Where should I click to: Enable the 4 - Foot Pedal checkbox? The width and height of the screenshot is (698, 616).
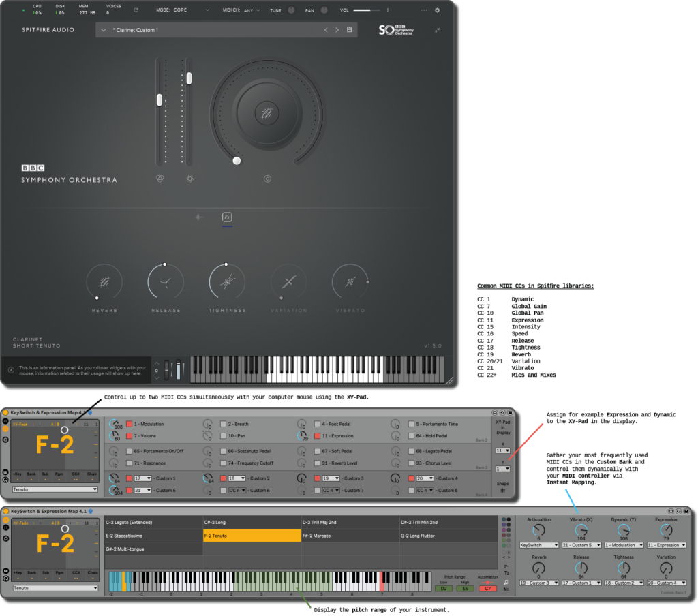(317, 424)
